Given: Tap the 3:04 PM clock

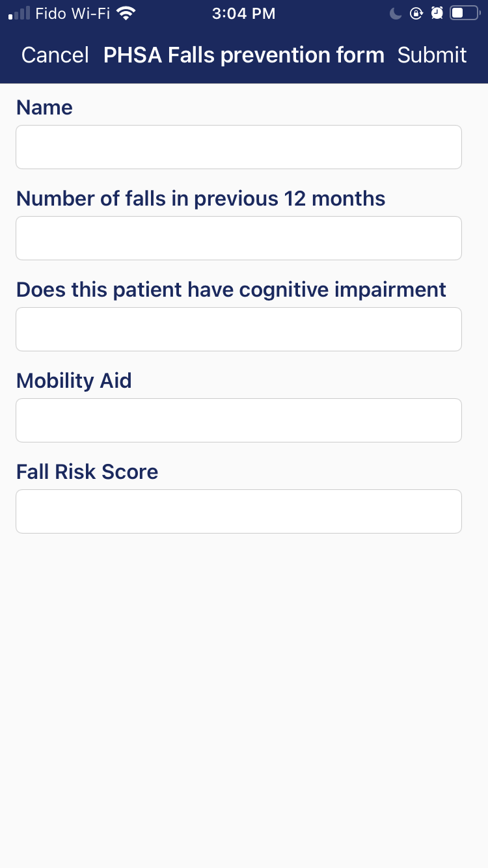Looking at the screenshot, I should (244, 14).
